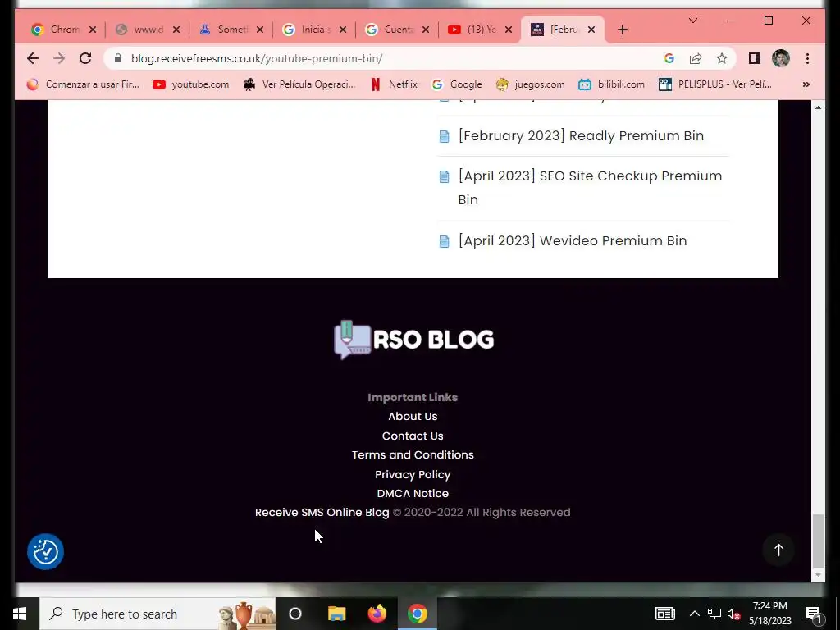The image size is (840, 630).
Task: Close the Inicia s tab
Action: coord(343,30)
